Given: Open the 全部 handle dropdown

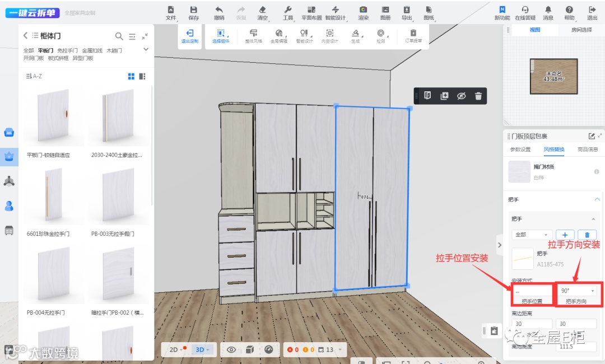Looking at the screenshot, I should pos(532,235).
